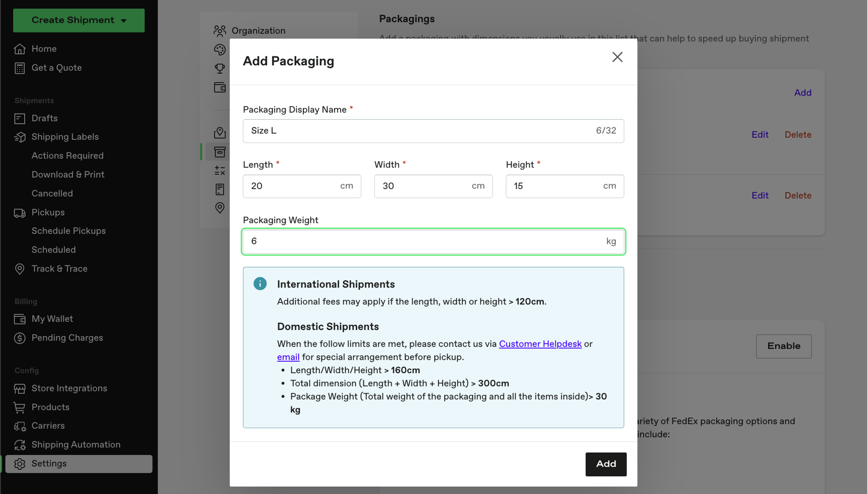Focus the Packaging Display Name field
Screen dimensions: 868x494
point(419,131)
